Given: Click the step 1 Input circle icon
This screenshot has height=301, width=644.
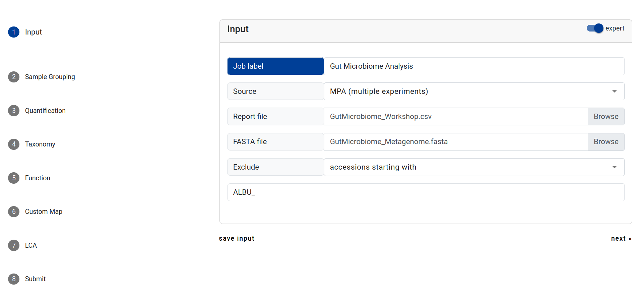Looking at the screenshot, I should (14, 32).
